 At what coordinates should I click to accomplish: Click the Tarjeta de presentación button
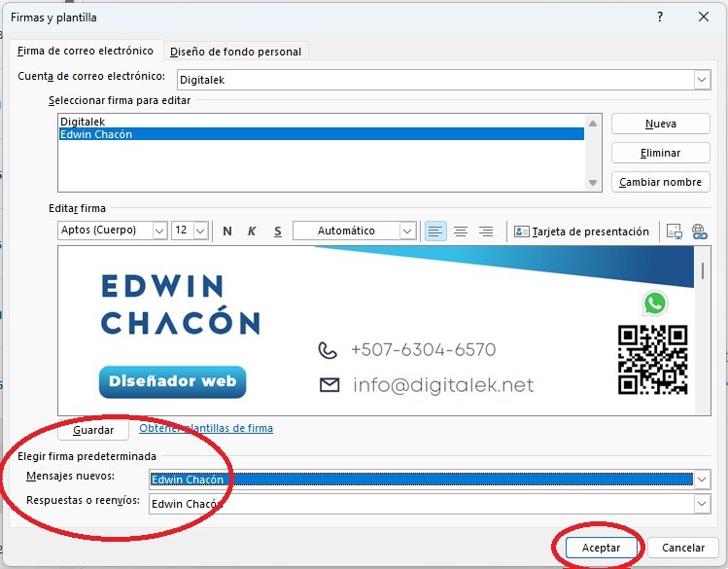click(581, 231)
